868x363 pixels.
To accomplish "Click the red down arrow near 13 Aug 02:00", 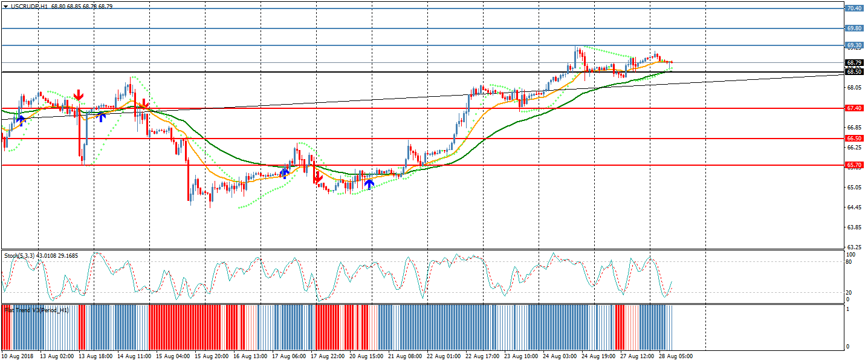I will click(79, 96).
